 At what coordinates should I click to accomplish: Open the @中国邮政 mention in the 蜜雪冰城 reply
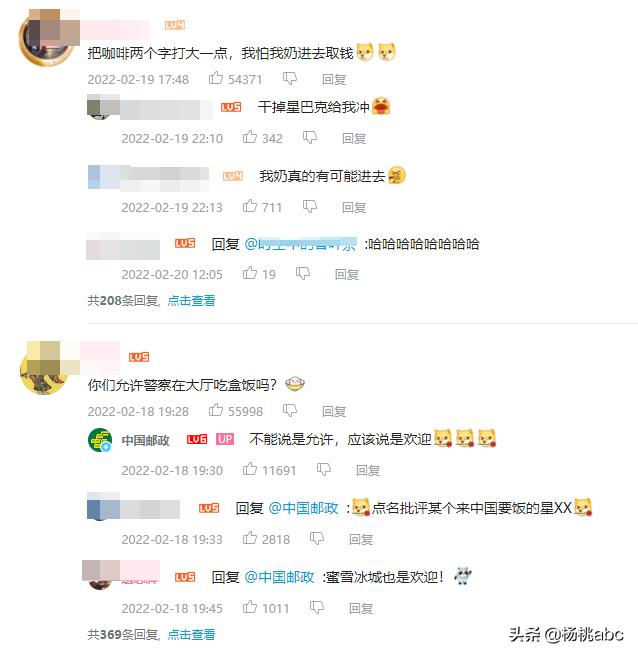[279, 577]
